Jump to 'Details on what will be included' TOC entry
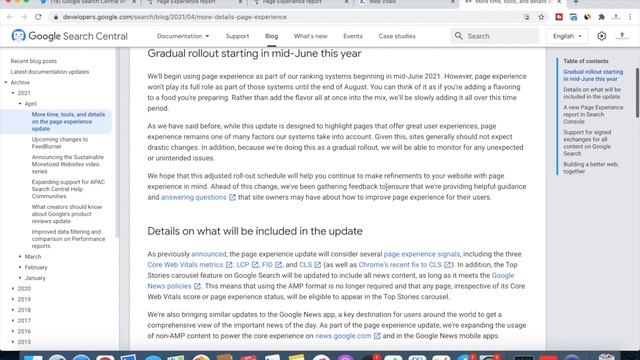This screenshot has width=640, height=360. (x=592, y=93)
